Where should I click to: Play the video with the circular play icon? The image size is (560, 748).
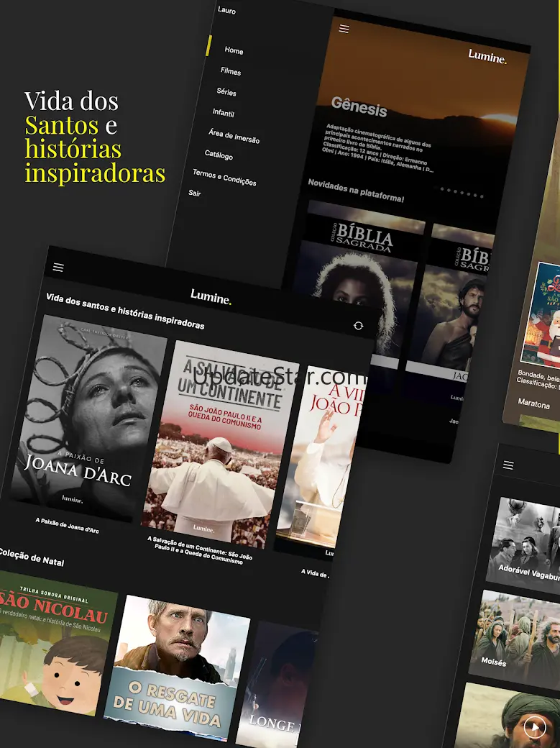point(534,728)
